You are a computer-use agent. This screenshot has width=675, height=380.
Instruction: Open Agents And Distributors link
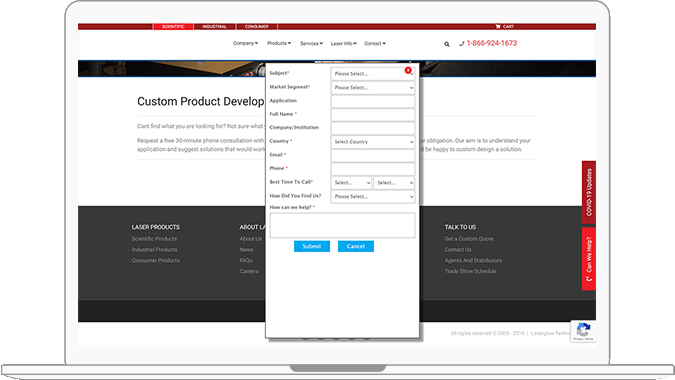(473, 260)
